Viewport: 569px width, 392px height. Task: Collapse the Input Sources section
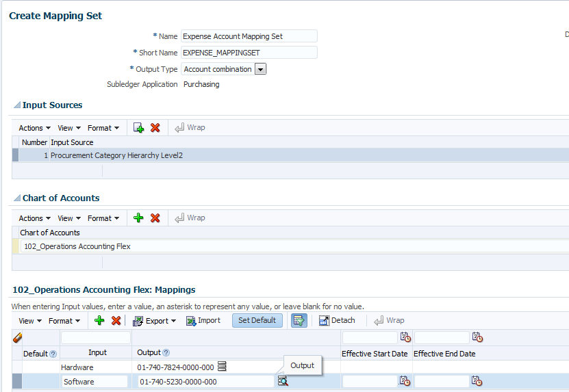(16, 105)
